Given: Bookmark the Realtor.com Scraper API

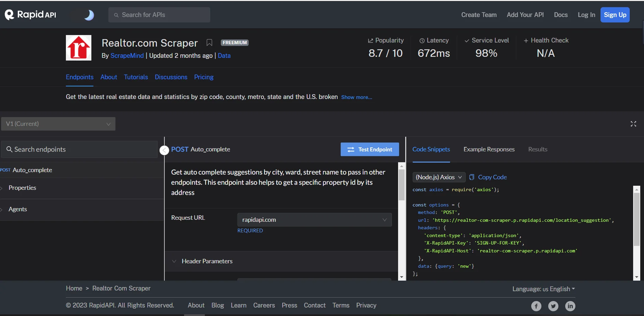Looking at the screenshot, I should (x=209, y=43).
